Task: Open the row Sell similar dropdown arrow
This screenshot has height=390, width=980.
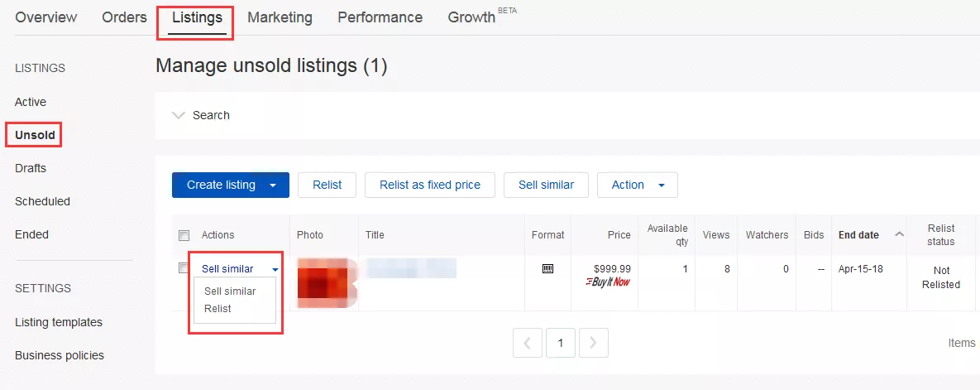Action: 275,269
